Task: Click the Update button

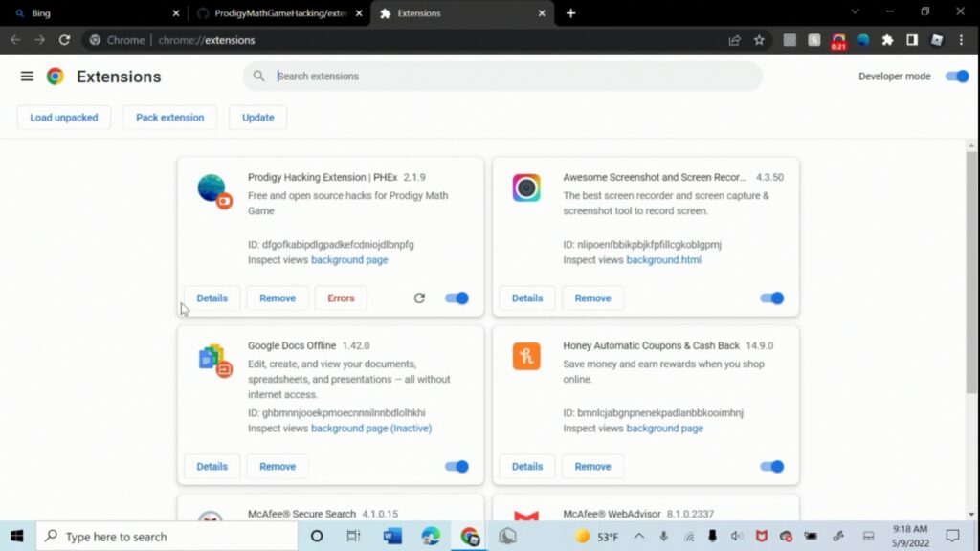Action: (258, 118)
